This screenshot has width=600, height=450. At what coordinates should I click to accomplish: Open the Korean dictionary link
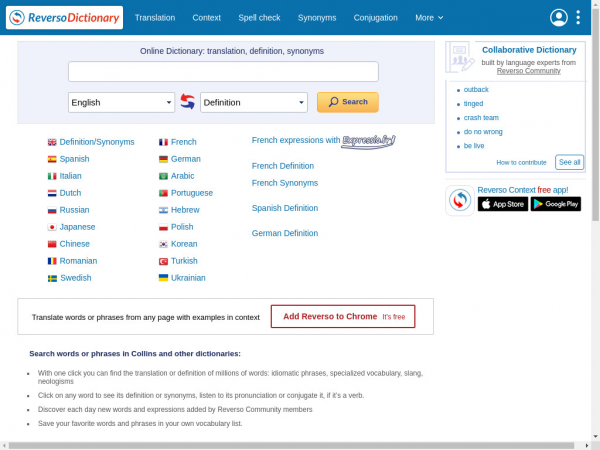184,244
